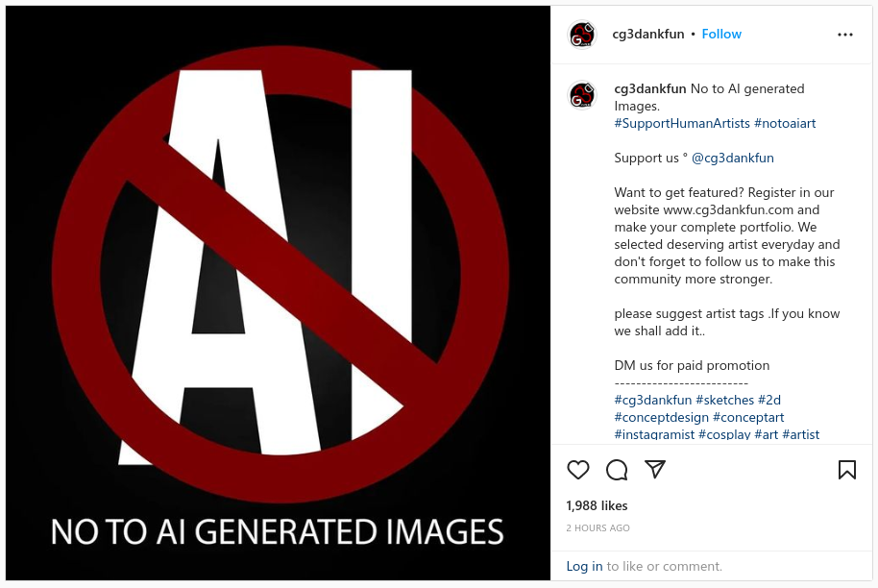The height and width of the screenshot is (588, 878).
Task: Open the cg3dankfun username in the header
Action: coord(647,35)
